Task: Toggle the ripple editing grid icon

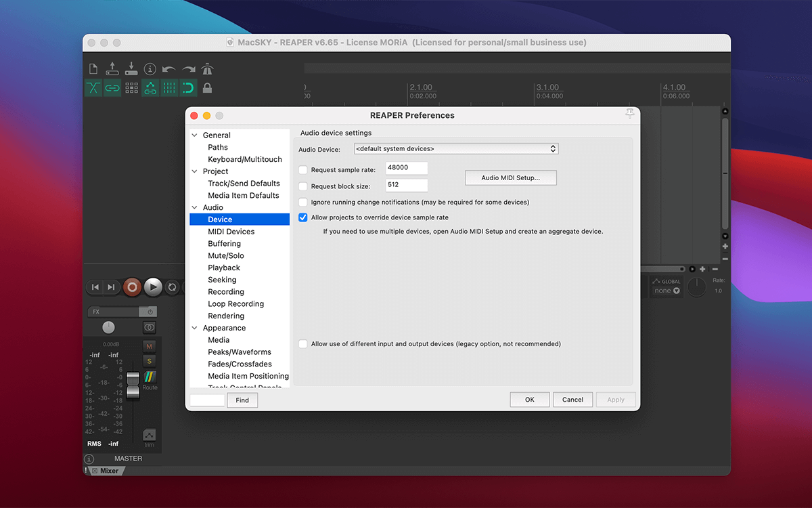Action: pyautogui.click(x=131, y=88)
